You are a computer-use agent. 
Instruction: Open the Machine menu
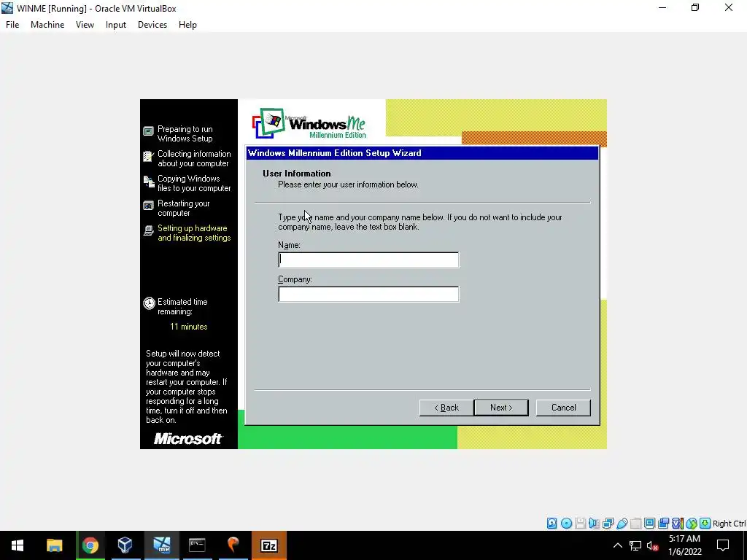[x=47, y=25]
